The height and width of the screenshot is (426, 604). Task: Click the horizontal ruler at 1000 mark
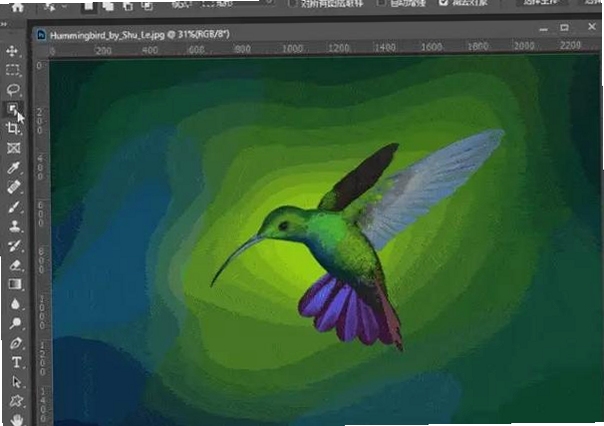[x=292, y=49]
